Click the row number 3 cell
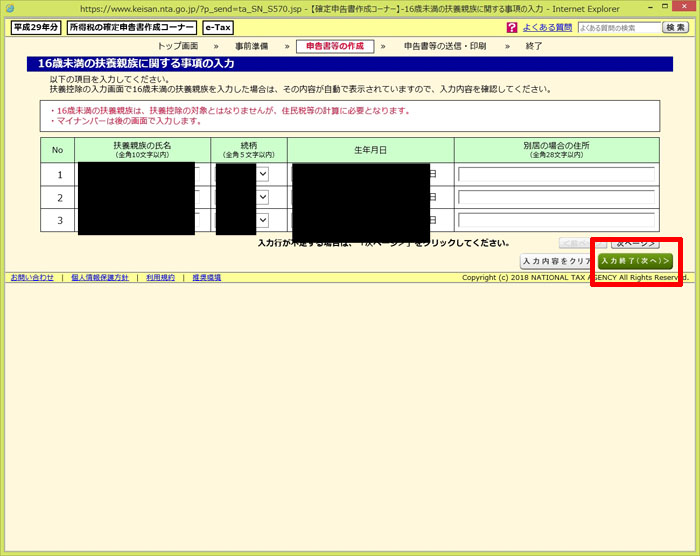The image size is (700, 556). click(60, 221)
